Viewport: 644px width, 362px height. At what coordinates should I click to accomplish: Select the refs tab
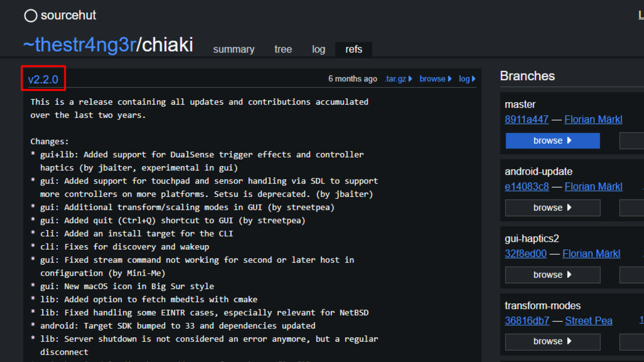[x=354, y=49]
